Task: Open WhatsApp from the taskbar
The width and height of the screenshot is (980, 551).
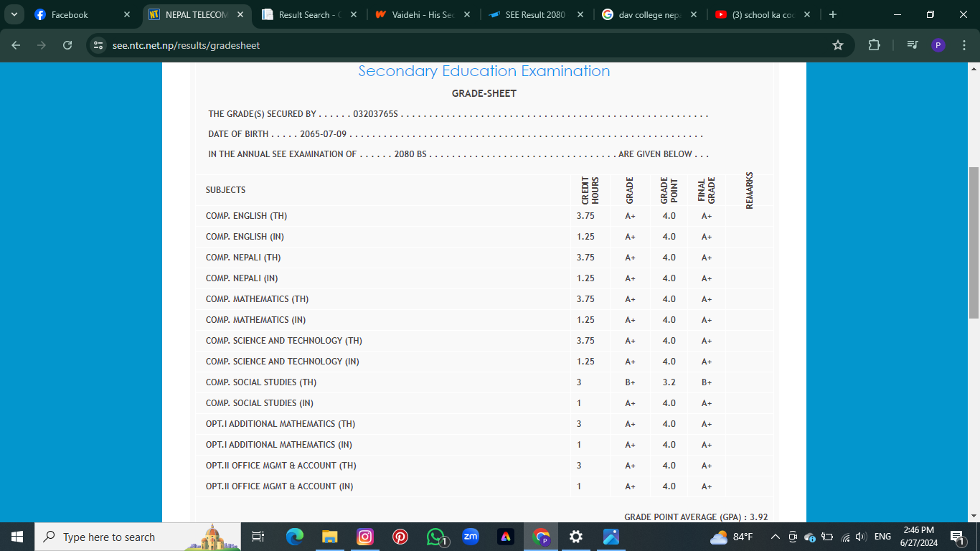Action: [435, 537]
